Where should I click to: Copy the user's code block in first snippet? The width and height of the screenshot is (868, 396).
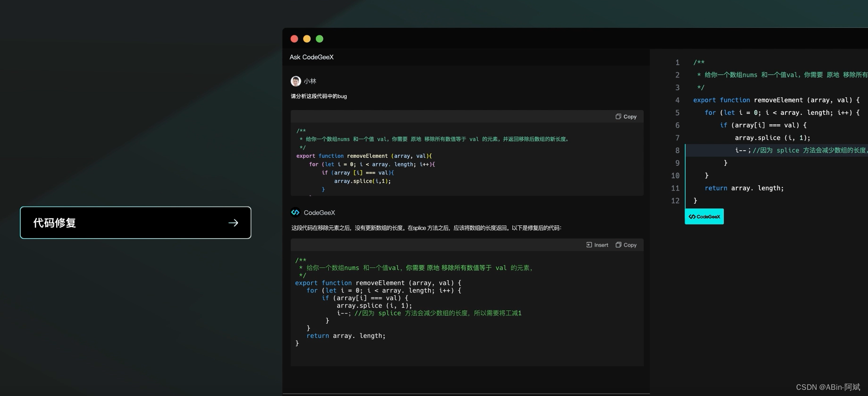626,117
